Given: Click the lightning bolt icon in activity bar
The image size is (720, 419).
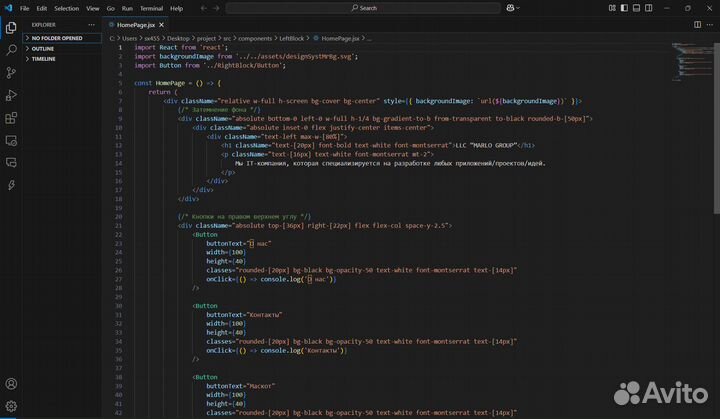Looking at the screenshot, I should (x=11, y=185).
